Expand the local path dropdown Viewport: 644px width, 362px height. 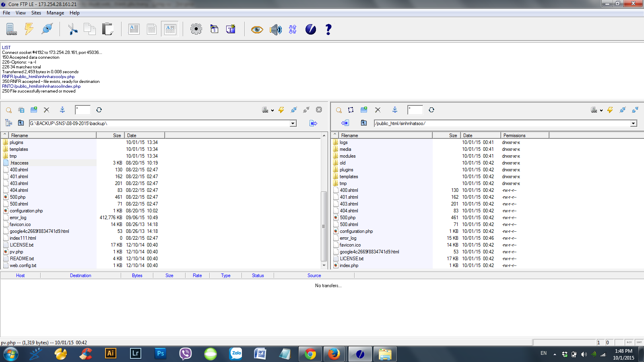(293, 123)
